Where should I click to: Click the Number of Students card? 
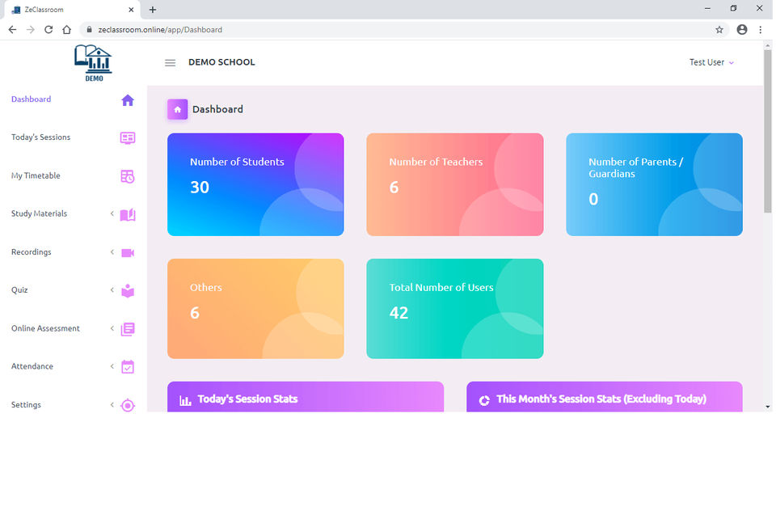[255, 184]
